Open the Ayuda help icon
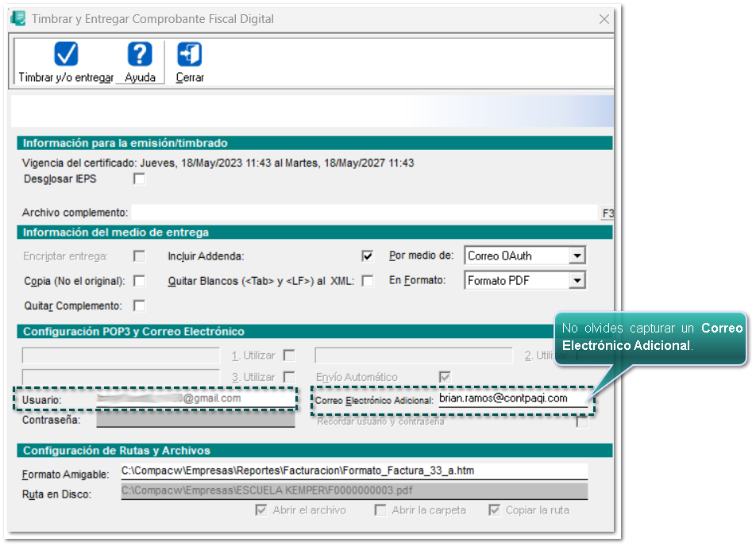This screenshot has width=756, height=546. coord(140,55)
